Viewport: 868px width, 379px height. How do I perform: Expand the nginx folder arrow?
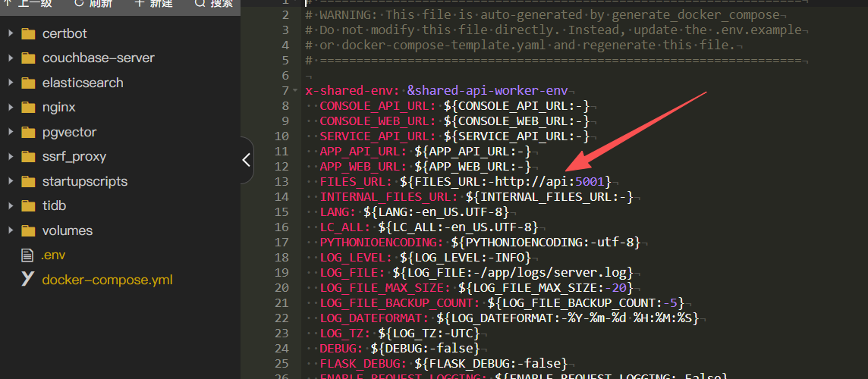coord(10,108)
